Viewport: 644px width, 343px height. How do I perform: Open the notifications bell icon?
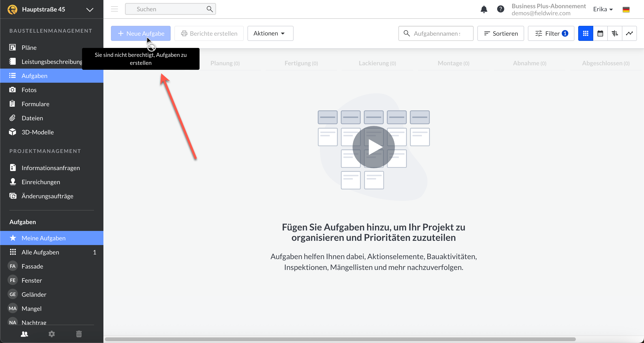[x=484, y=9]
